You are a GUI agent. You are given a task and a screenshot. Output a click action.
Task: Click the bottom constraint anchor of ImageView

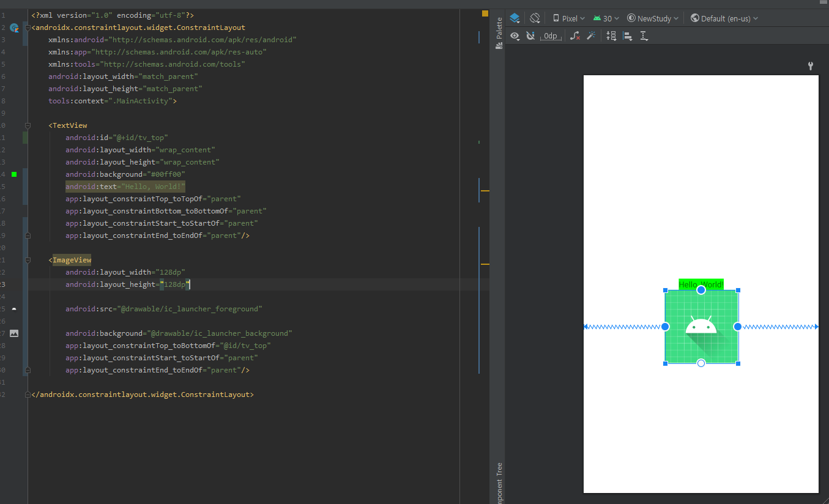[701, 363]
